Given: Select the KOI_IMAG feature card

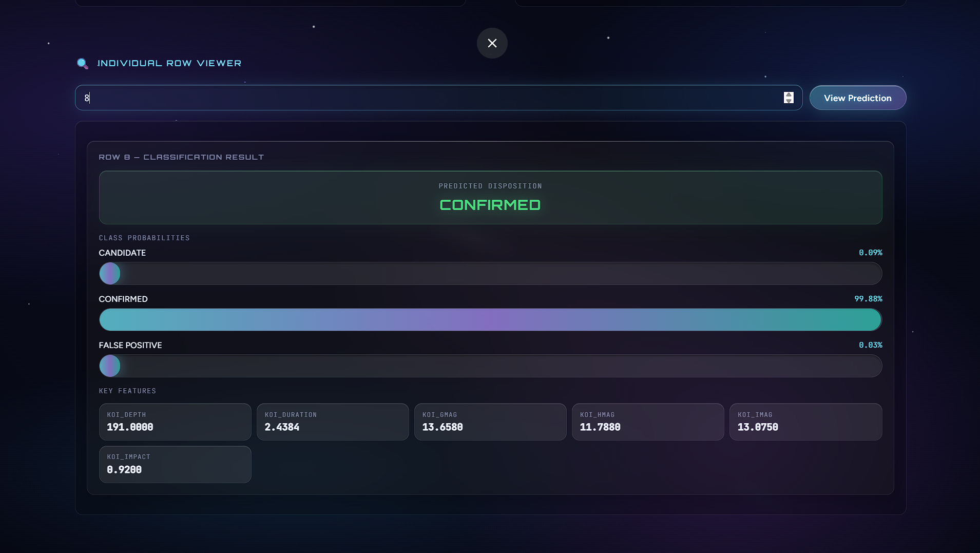Looking at the screenshot, I should [x=805, y=422].
